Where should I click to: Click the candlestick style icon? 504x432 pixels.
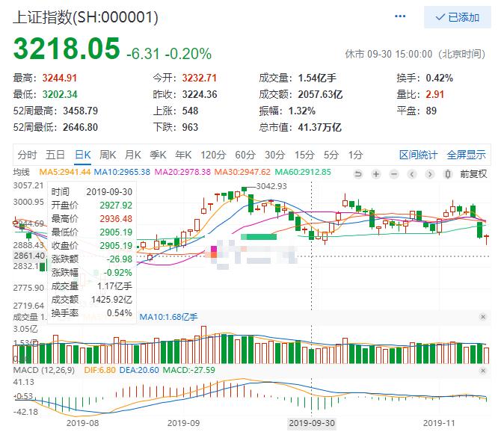tap(447, 174)
